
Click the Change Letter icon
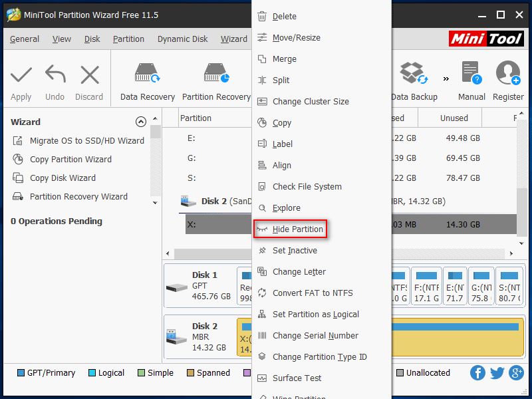point(262,272)
